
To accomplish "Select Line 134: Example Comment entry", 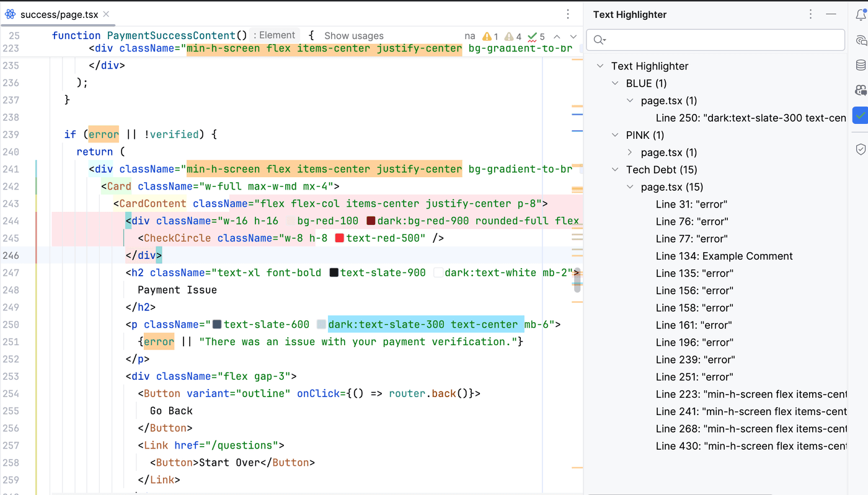I will (x=724, y=256).
